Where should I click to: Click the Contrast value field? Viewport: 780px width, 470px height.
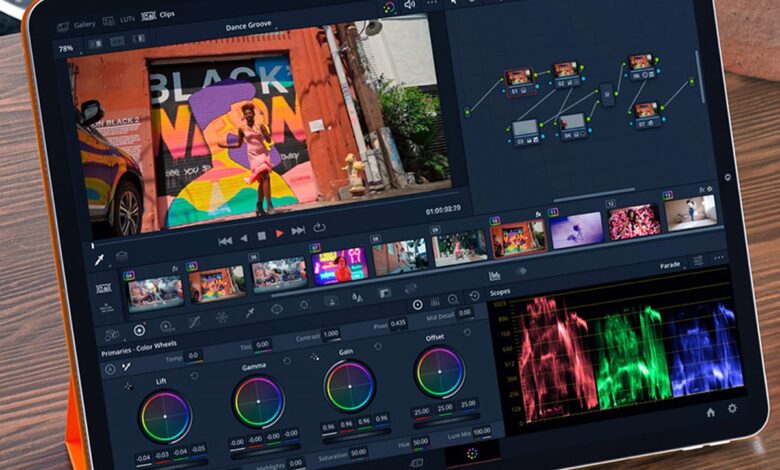(331, 334)
